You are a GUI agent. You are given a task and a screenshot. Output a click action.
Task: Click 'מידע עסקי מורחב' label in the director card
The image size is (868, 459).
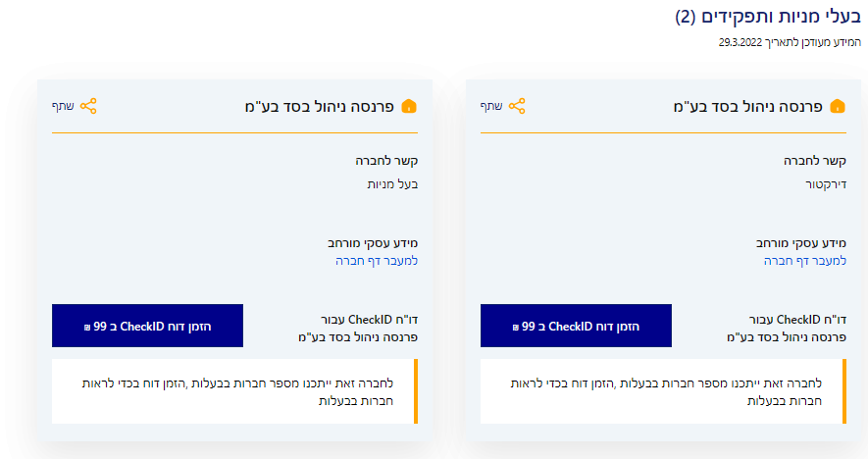pyautogui.click(x=799, y=242)
